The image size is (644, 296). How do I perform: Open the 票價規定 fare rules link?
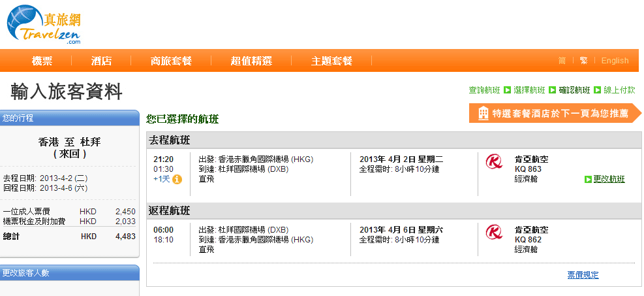(583, 275)
